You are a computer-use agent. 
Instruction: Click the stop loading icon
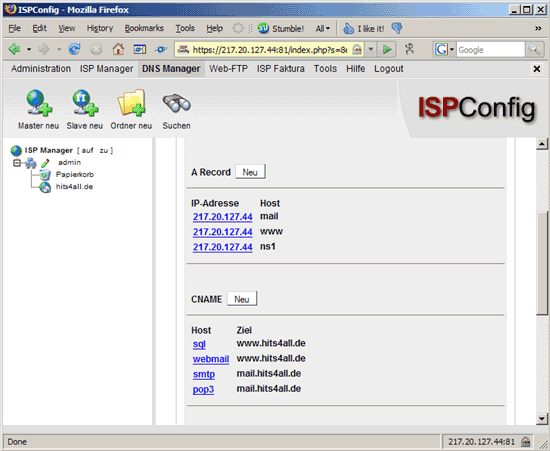96,49
